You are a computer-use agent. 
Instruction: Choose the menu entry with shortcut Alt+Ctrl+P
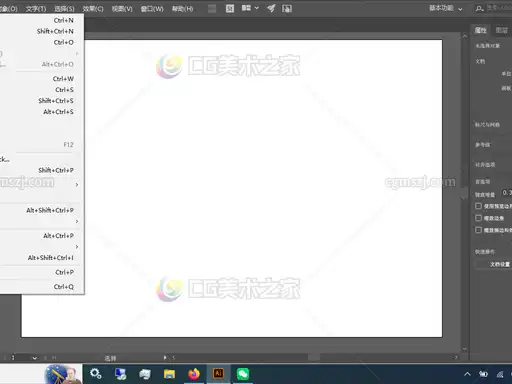(x=42, y=236)
